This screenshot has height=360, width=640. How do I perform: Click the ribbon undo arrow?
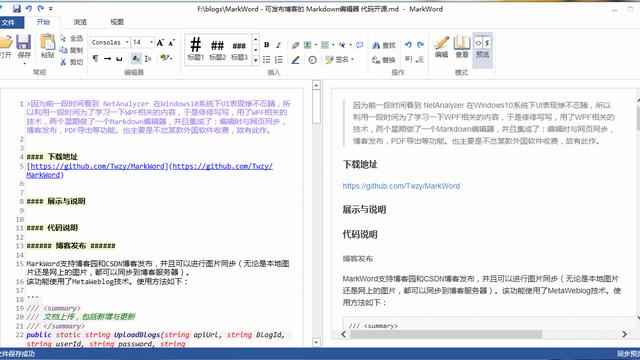point(408,45)
